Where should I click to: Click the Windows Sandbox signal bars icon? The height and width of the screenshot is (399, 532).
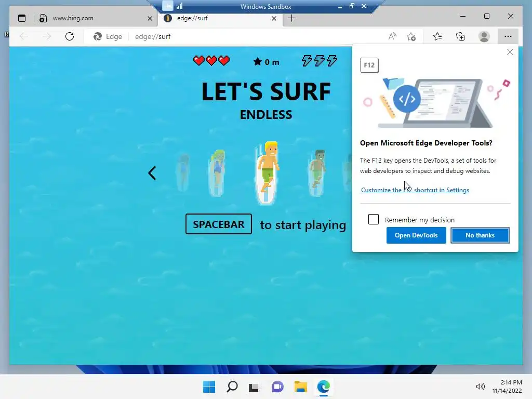pyautogui.click(x=179, y=6)
